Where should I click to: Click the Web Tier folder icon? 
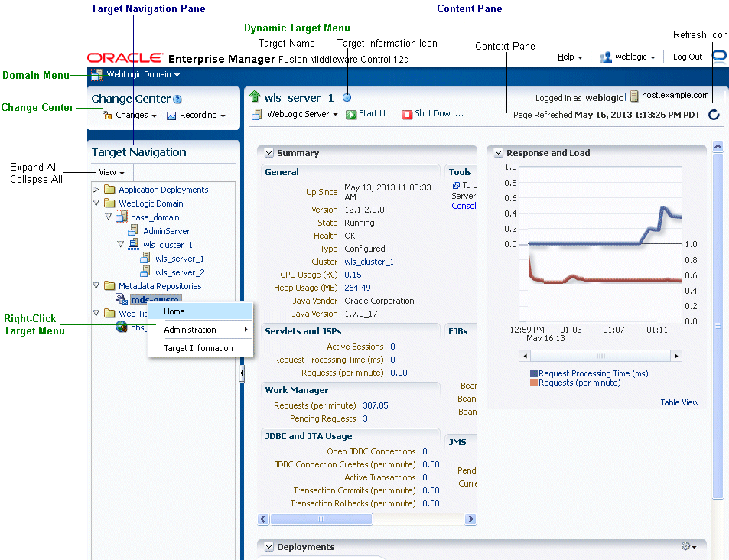109,313
